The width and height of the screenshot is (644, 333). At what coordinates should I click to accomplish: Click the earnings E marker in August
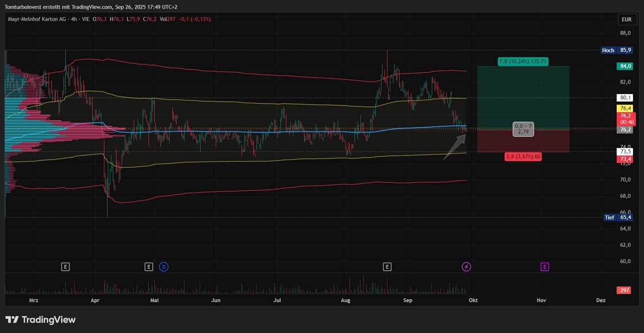[x=387, y=267]
